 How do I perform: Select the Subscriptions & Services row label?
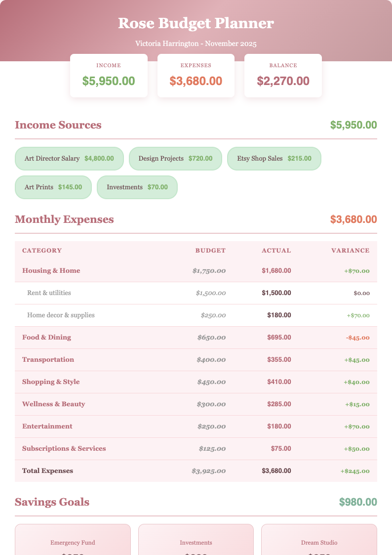point(64,449)
